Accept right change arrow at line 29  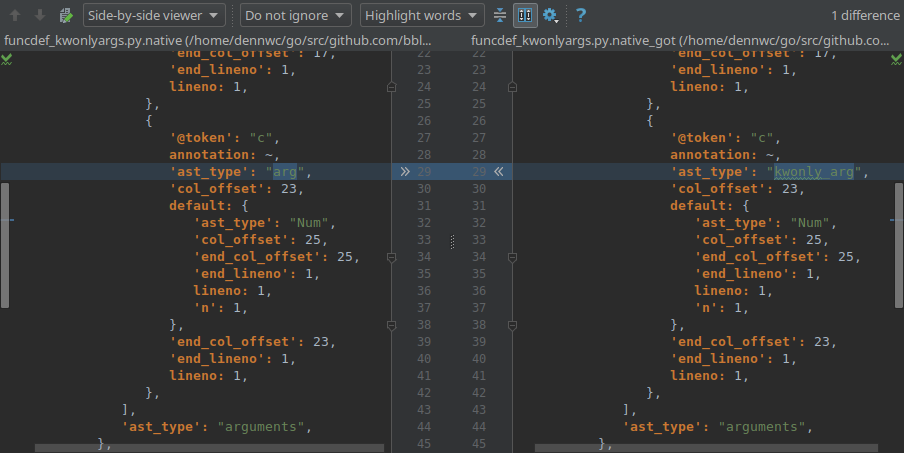point(499,171)
